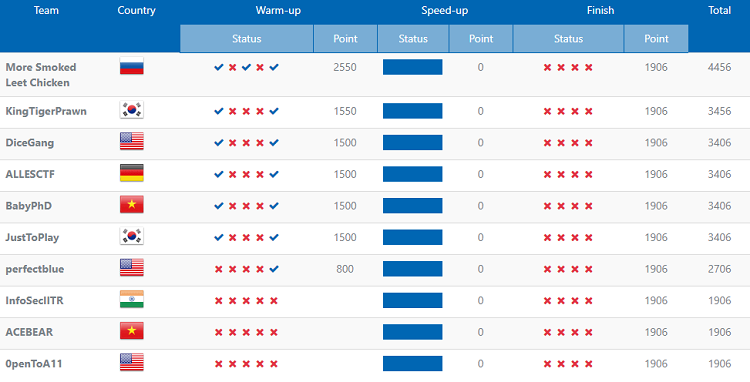Click the Finish Status sub-header
750x382 pixels.
[x=568, y=39]
